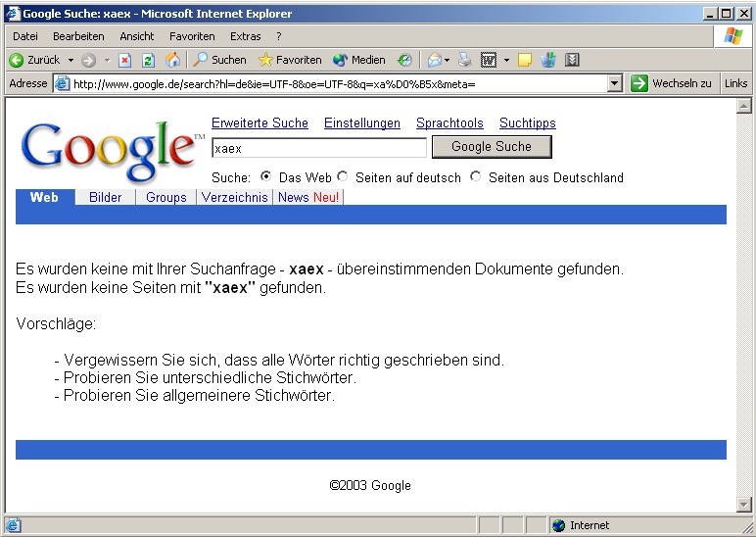This screenshot has height=537, width=756.
Task: Click the scrollbar up arrow
Action: click(x=744, y=106)
